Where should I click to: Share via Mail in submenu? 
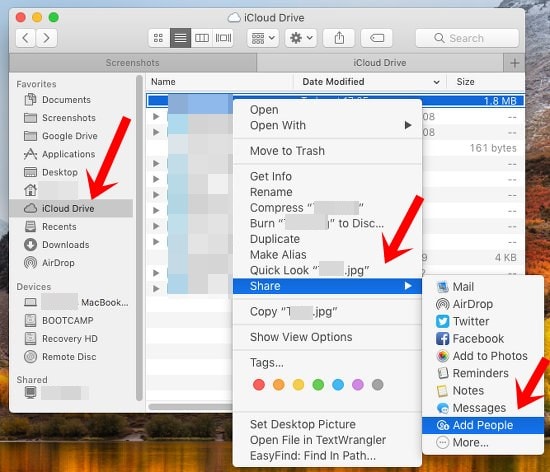pyautogui.click(x=483, y=287)
